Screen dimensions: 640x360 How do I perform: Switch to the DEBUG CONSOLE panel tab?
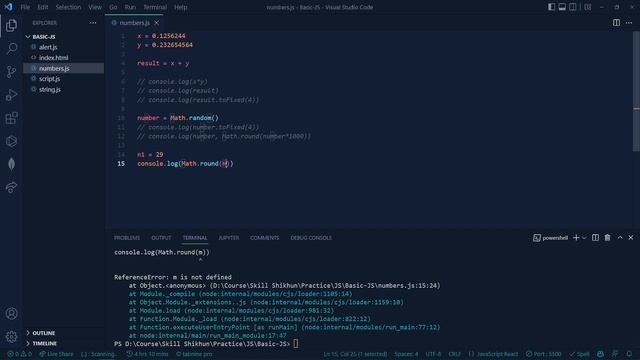pyautogui.click(x=311, y=238)
